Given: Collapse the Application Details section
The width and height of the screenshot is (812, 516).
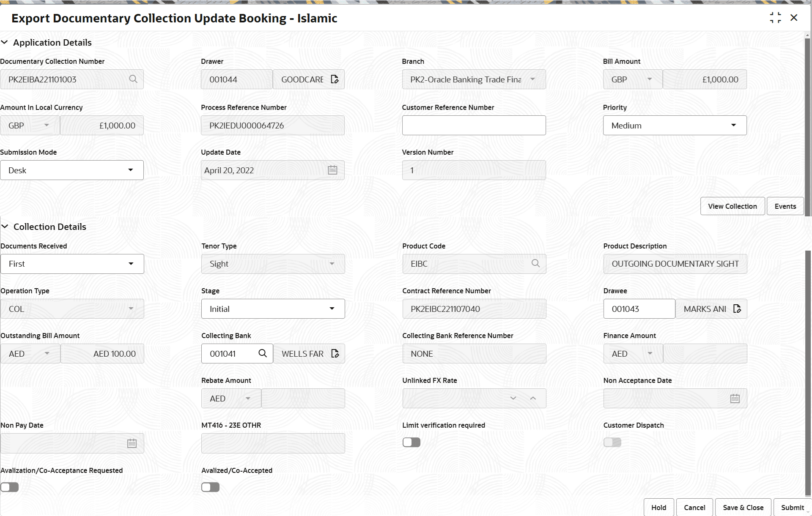Looking at the screenshot, I should (x=5, y=42).
